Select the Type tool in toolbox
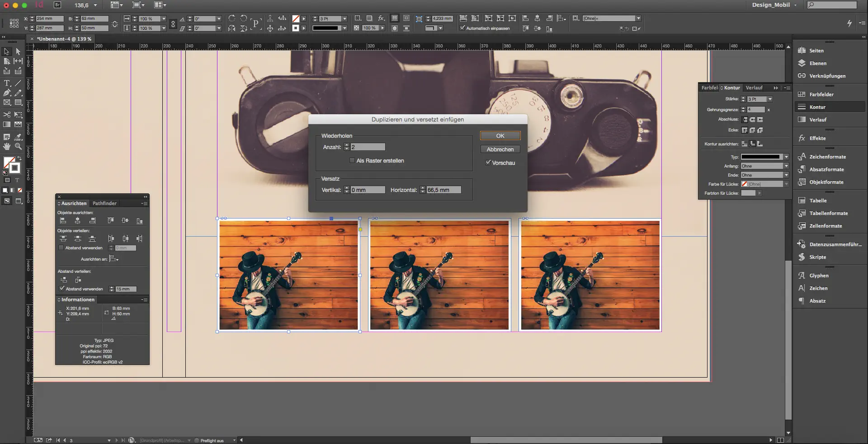This screenshot has width=868, height=444. [7, 83]
